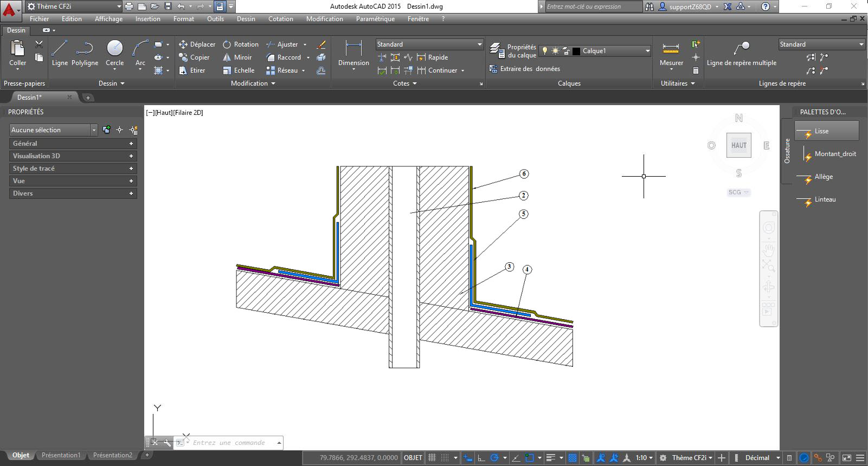Choose the Arc drawing tool
This screenshot has width=868, height=466.
click(140, 53)
